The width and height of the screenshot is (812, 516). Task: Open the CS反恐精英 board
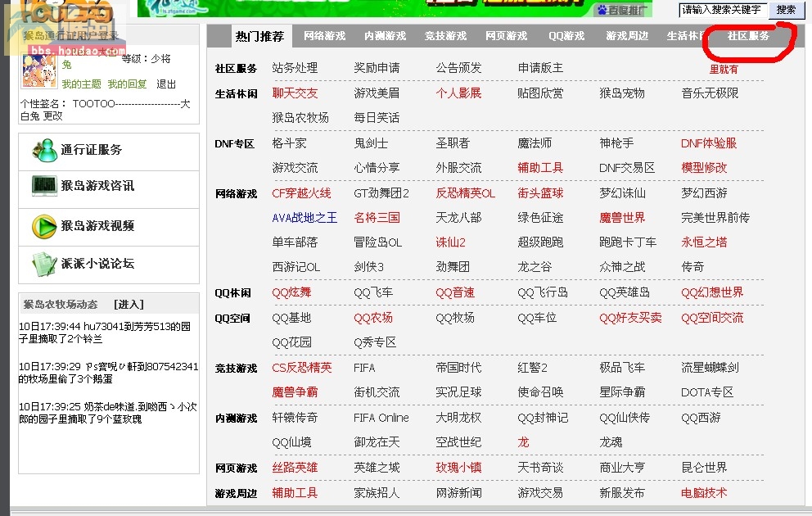click(x=302, y=368)
